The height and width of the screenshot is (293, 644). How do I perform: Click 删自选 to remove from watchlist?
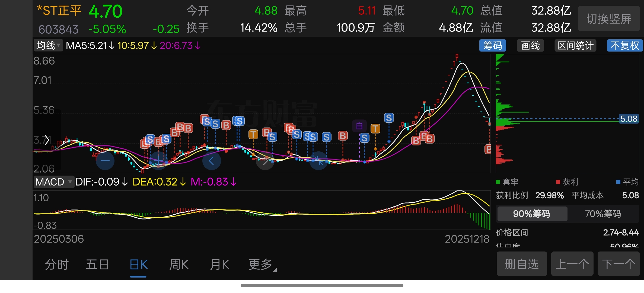click(521, 264)
